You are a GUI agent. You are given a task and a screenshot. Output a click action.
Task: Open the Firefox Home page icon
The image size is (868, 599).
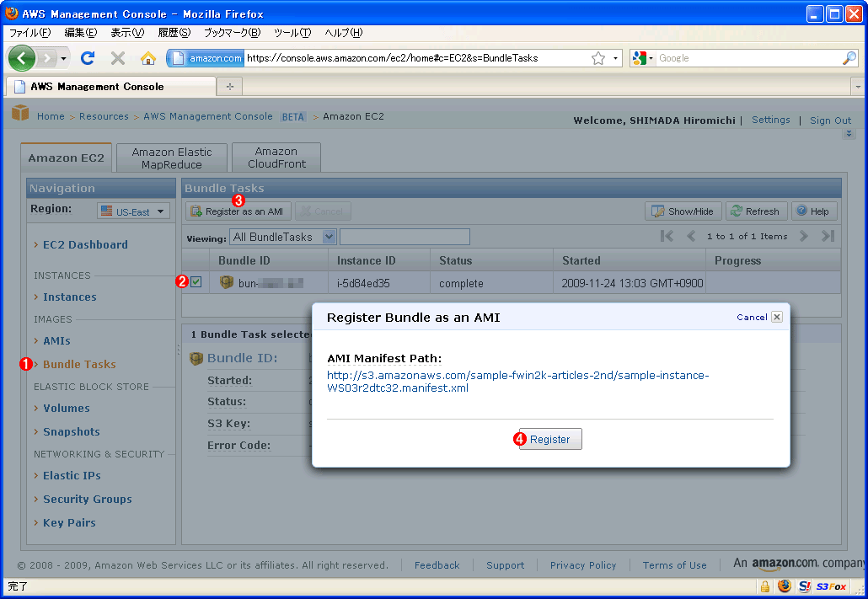pos(147,57)
